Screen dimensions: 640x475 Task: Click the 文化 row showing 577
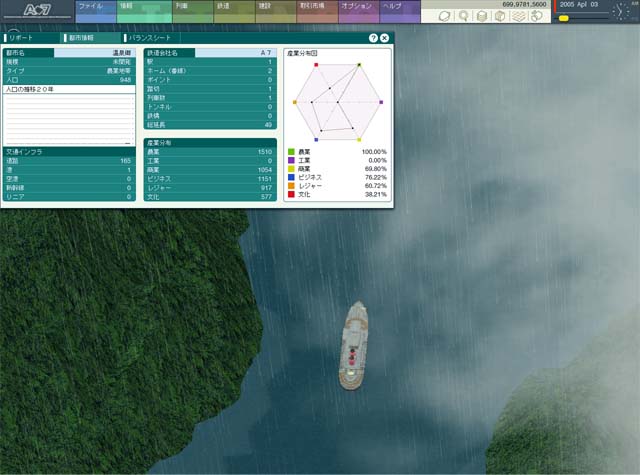210,197
